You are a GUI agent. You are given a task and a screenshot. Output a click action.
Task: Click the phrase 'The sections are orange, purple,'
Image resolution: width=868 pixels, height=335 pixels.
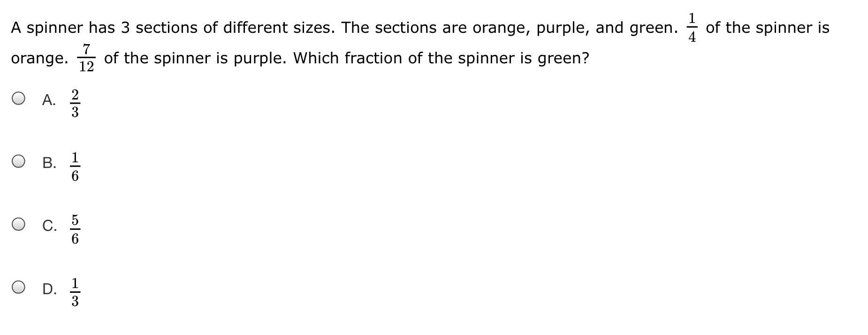[x=465, y=28]
